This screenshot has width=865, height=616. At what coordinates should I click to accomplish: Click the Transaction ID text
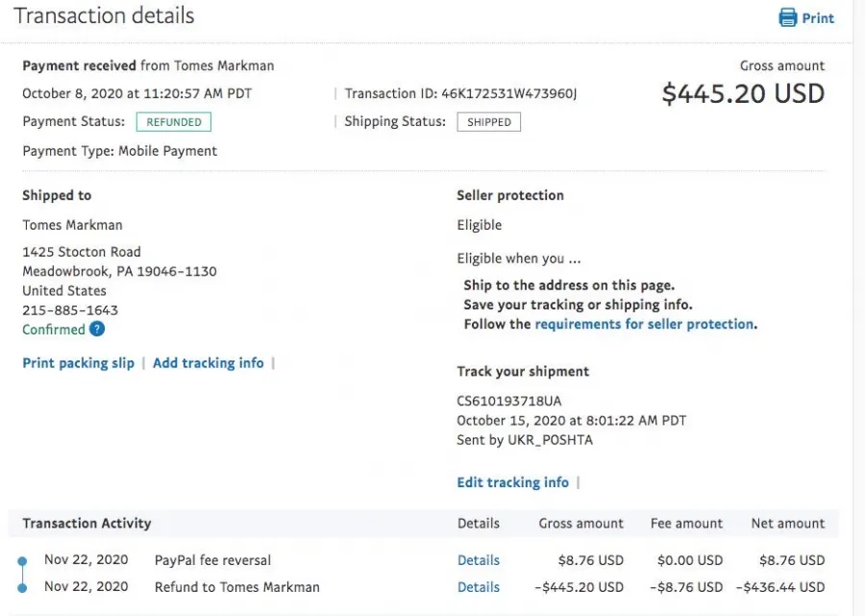pyautogui.click(x=460, y=93)
